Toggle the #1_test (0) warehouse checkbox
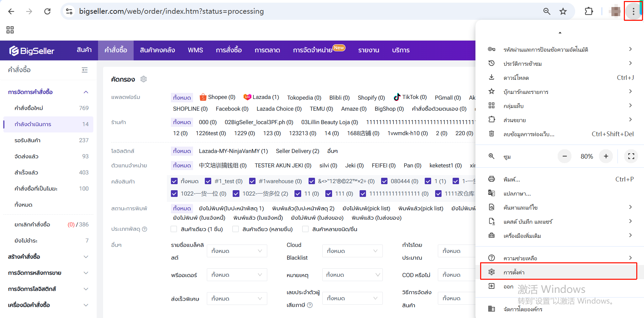The height and width of the screenshot is (318, 644). (208, 181)
